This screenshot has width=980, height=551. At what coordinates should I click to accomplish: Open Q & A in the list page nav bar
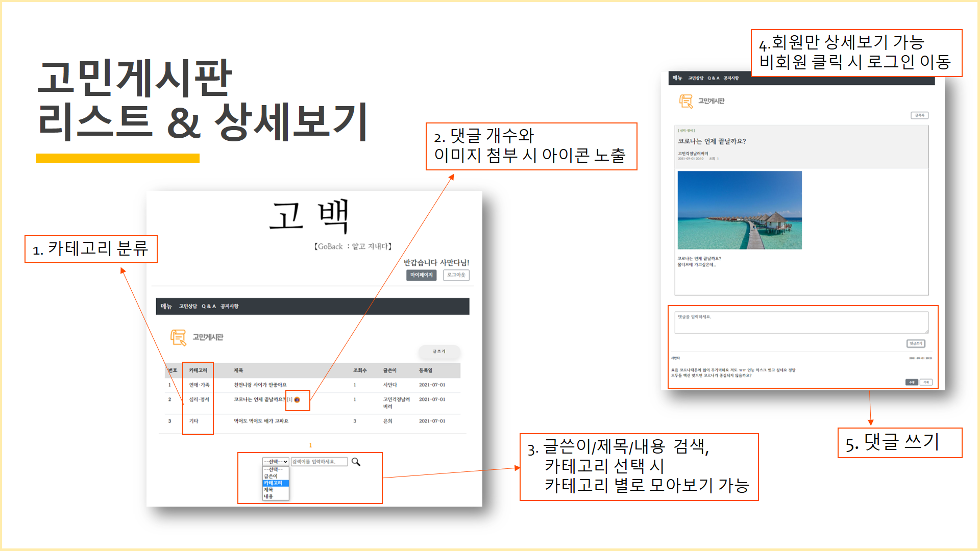click(x=209, y=306)
